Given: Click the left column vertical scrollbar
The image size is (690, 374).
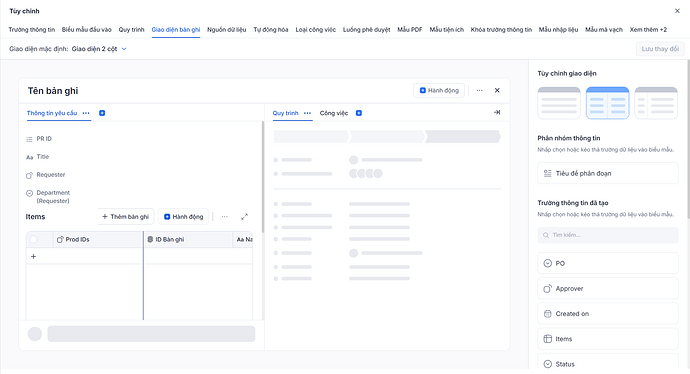Looking at the screenshot, I should click(263, 177).
